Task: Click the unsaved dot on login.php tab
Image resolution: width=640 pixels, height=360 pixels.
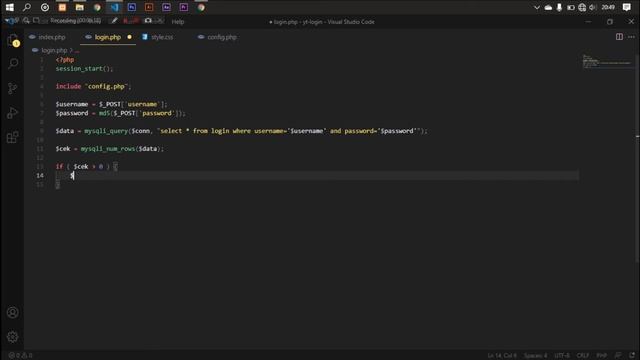Action: pyautogui.click(x=129, y=37)
